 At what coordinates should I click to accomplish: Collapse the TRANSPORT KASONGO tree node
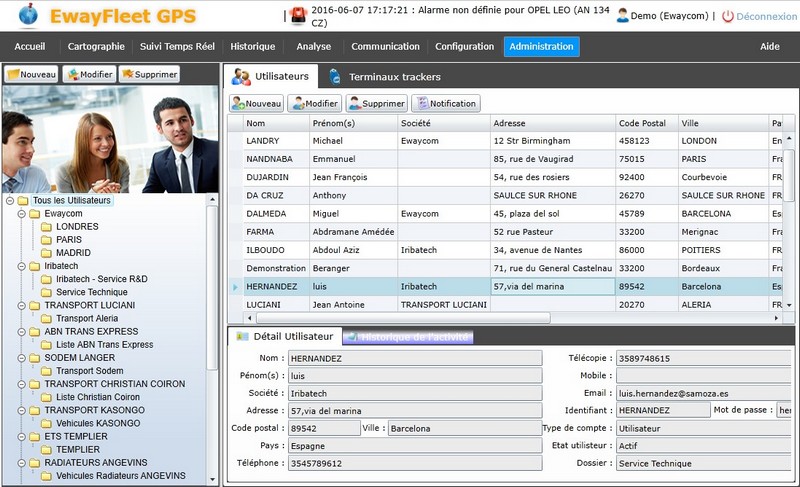[21, 411]
